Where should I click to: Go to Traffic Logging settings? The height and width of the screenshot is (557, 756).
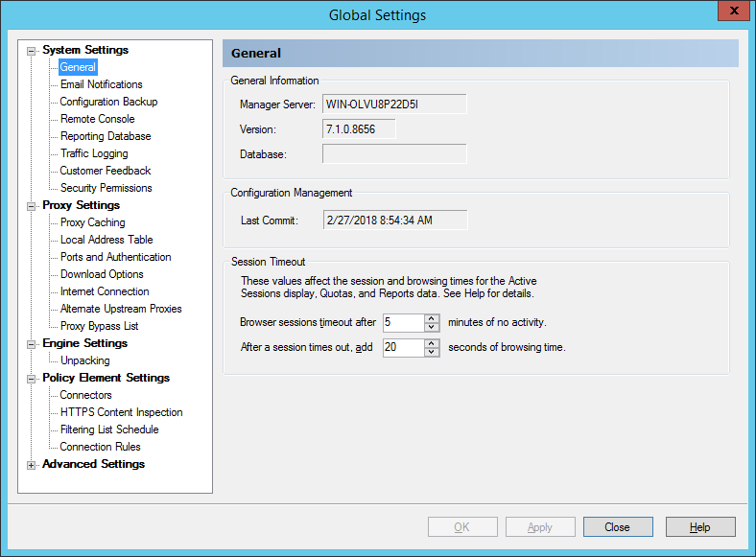pyautogui.click(x=93, y=153)
